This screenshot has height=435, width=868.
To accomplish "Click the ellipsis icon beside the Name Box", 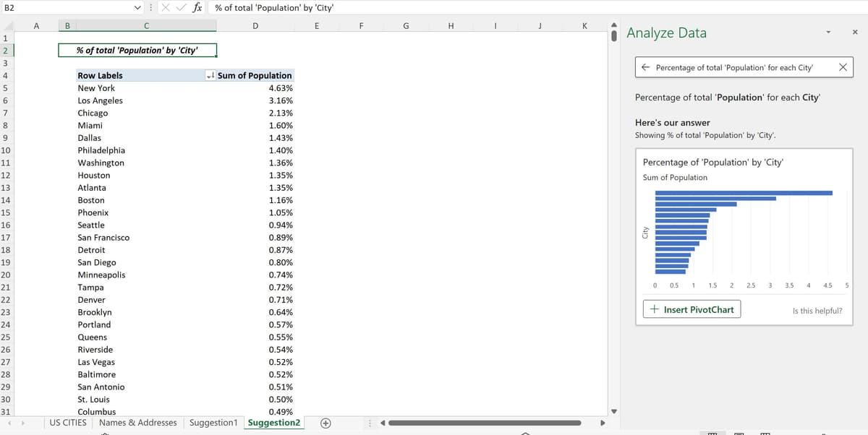I will 150,8.
